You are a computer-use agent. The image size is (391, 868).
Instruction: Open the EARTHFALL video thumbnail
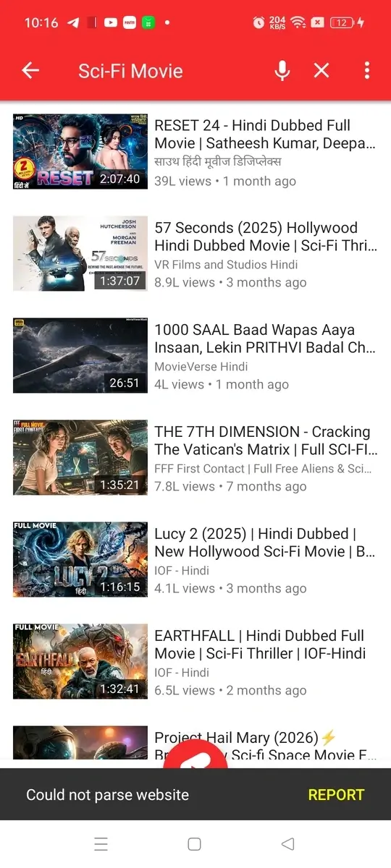click(80, 661)
